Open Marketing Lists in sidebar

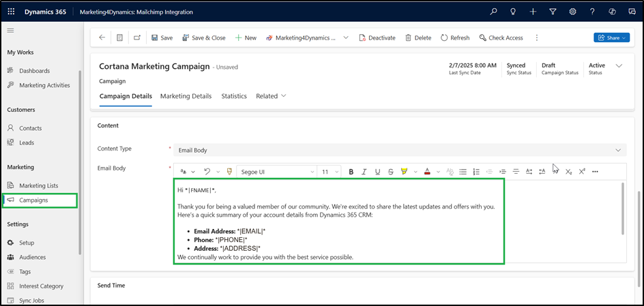(40, 185)
